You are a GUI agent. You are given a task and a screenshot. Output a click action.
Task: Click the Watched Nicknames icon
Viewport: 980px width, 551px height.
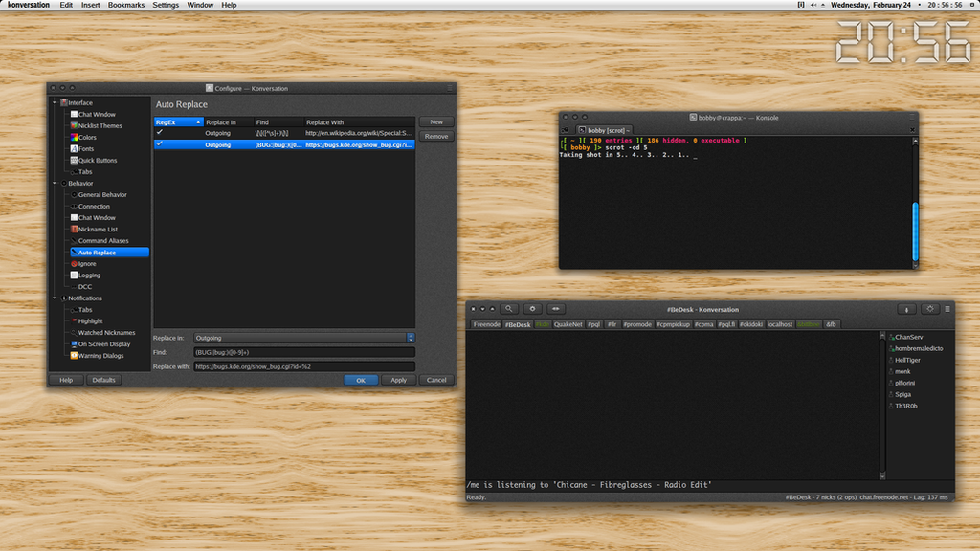(74, 332)
